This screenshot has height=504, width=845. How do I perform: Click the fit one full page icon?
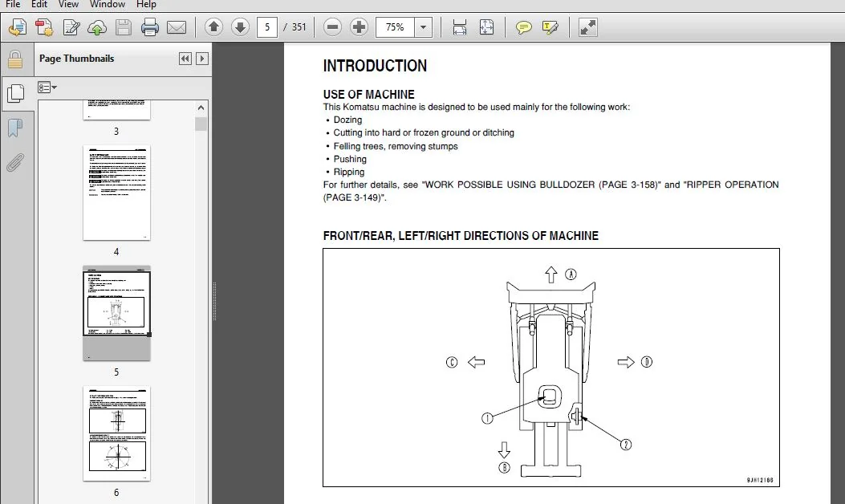[486, 27]
